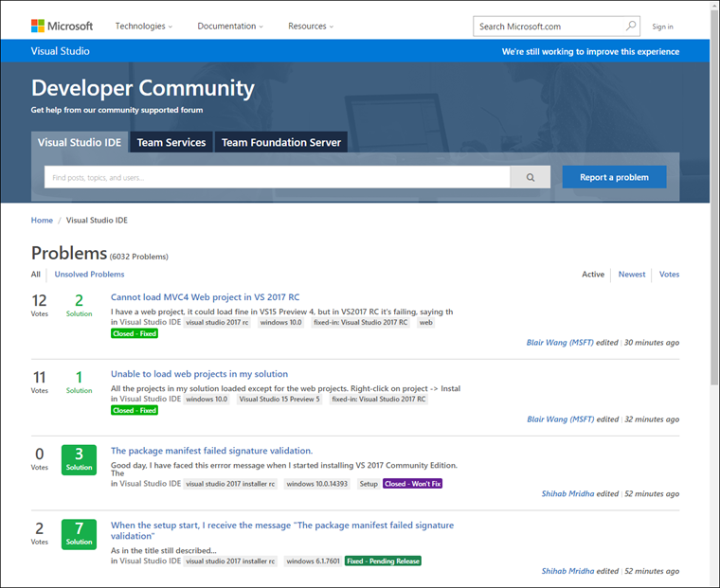Switch to the Team Foundation Server tab
This screenshot has height=588, width=720.
(x=281, y=142)
